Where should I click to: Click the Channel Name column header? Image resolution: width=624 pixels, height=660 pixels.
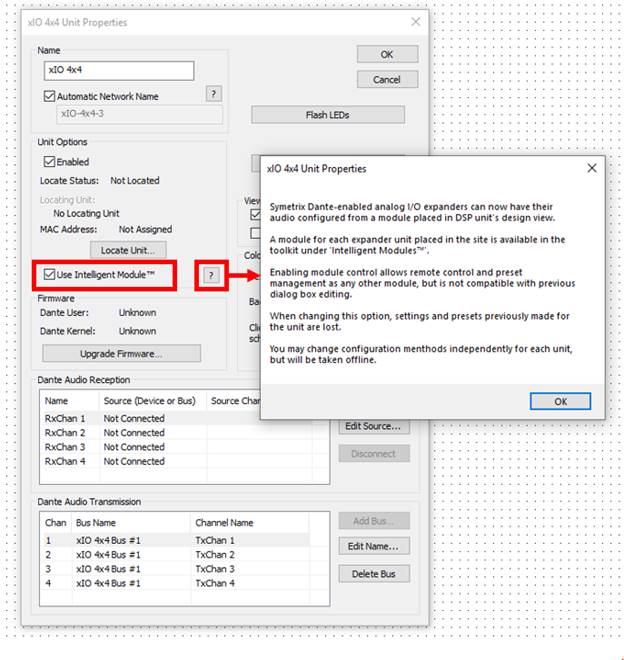pos(250,523)
